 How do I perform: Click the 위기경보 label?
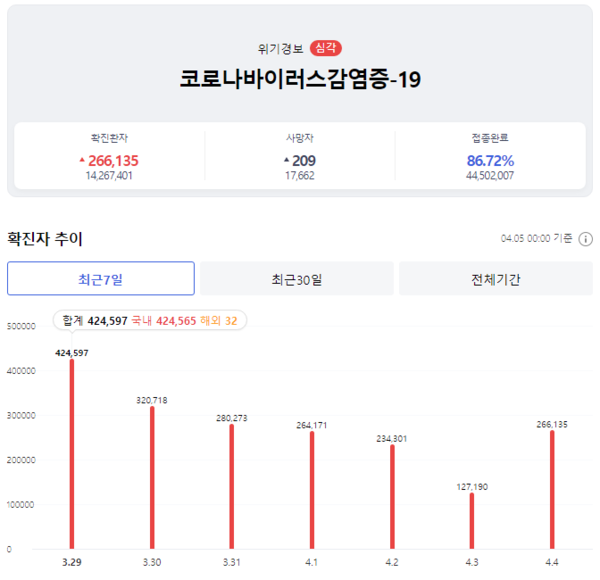[x=280, y=49]
